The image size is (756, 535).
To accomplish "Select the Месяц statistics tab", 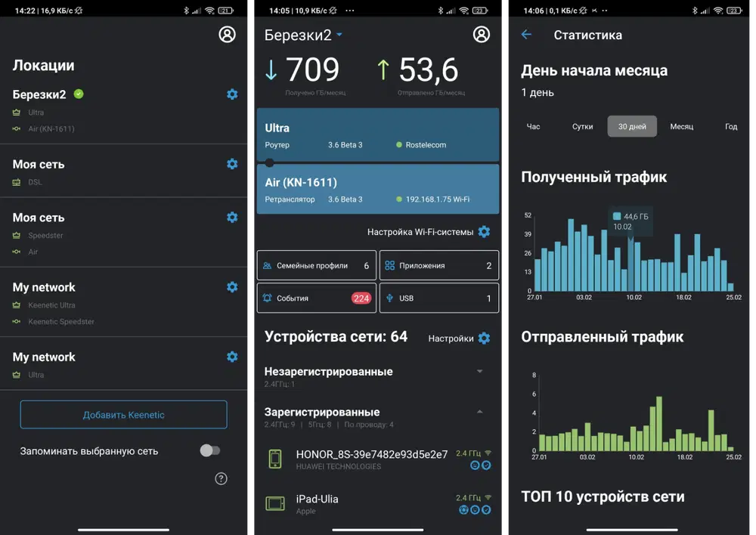I will (x=682, y=126).
